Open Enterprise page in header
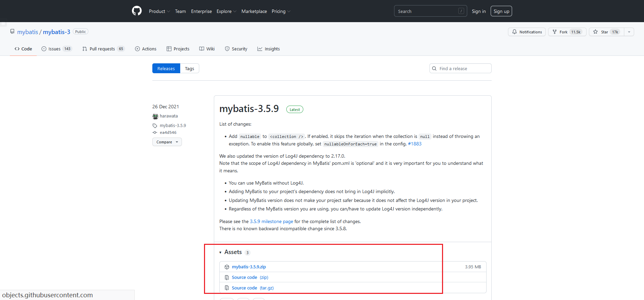The height and width of the screenshot is (300, 644). coord(201,11)
